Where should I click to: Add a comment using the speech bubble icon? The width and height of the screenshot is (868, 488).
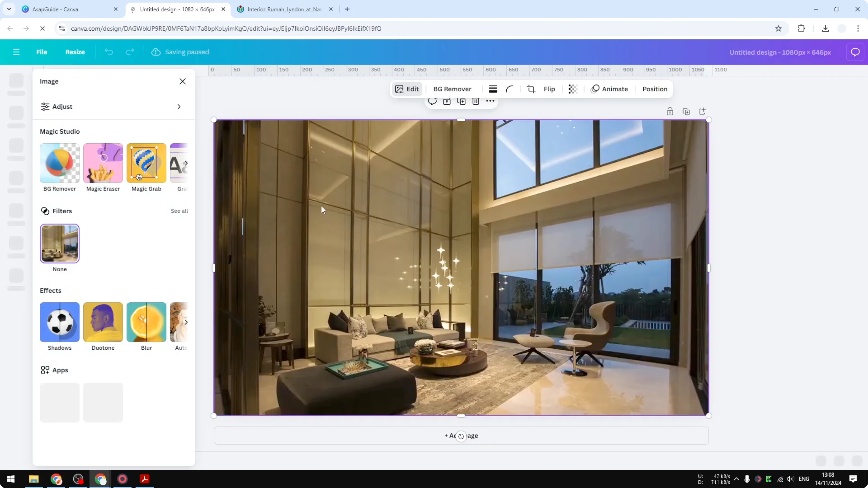(x=433, y=101)
